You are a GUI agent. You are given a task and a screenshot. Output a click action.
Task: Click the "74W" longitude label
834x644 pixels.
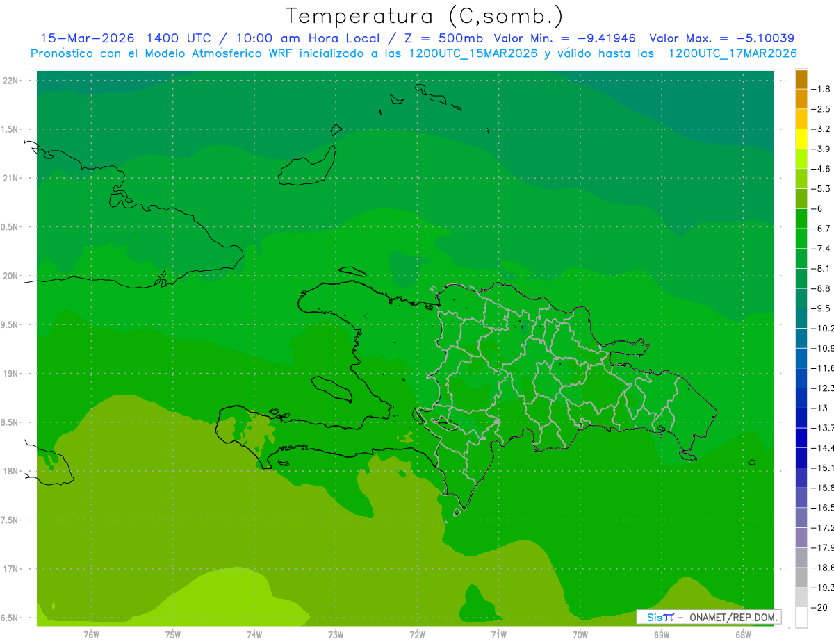[254, 635]
